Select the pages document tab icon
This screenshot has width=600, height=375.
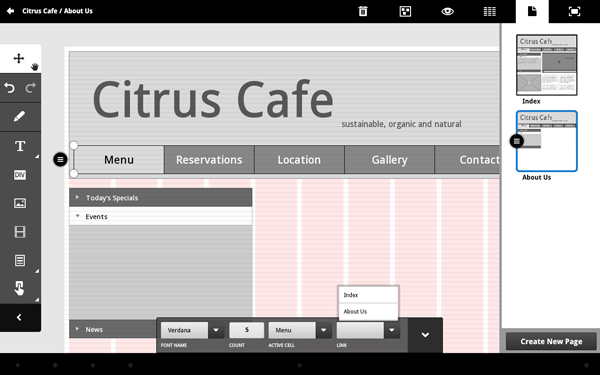532,11
